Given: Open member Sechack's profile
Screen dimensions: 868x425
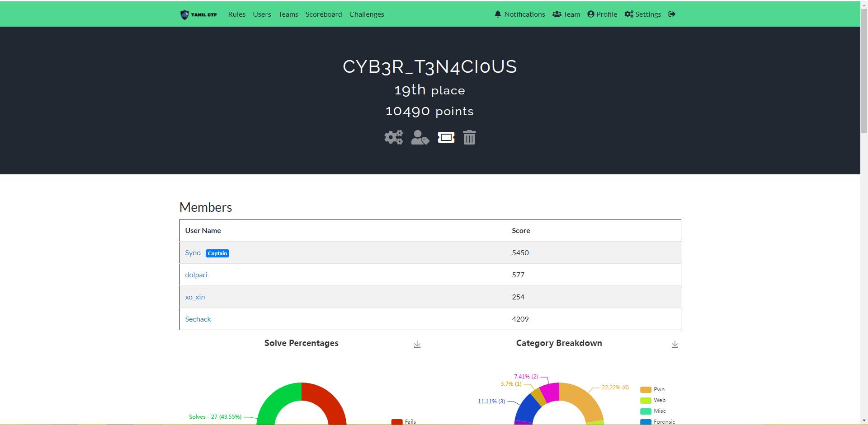Looking at the screenshot, I should click(198, 319).
